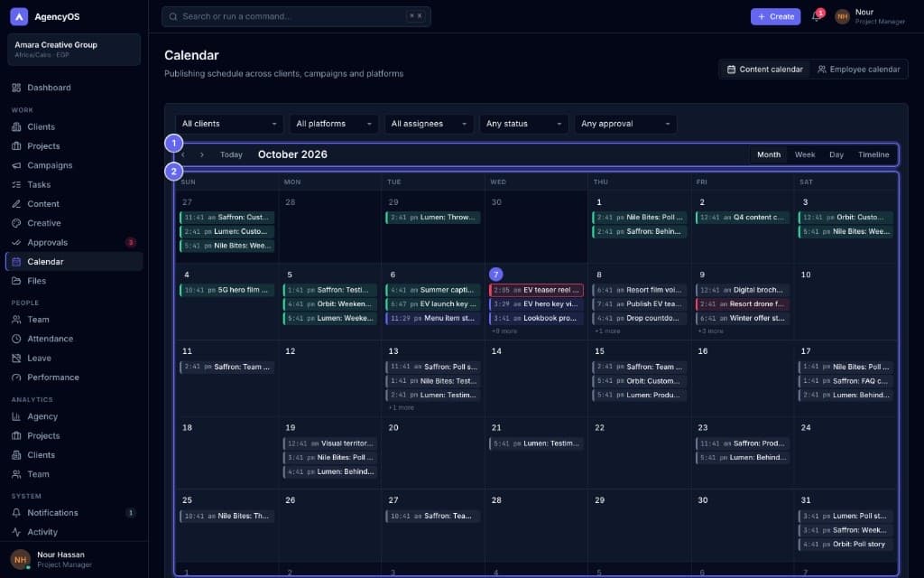The height and width of the screenshot is (578, 924).
Task: Open the All platforms dropdown
Action: click(x=334, y=124)
